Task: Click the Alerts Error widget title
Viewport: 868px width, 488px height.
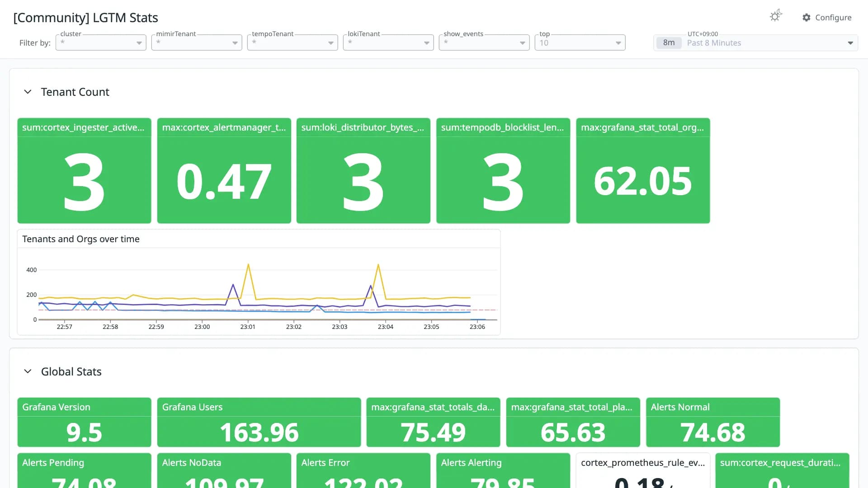Action: [x=325, y=463]
